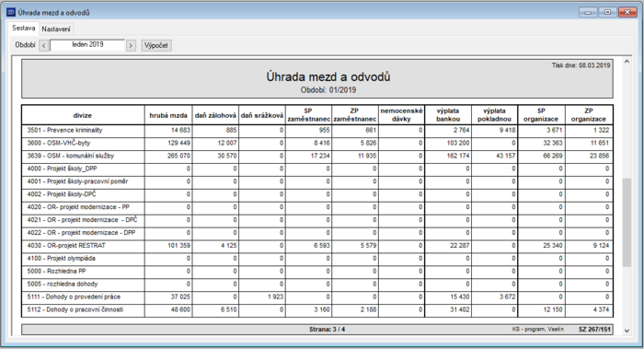Click row 4030 - OR-projekt RESTRAT

(317, 246)
